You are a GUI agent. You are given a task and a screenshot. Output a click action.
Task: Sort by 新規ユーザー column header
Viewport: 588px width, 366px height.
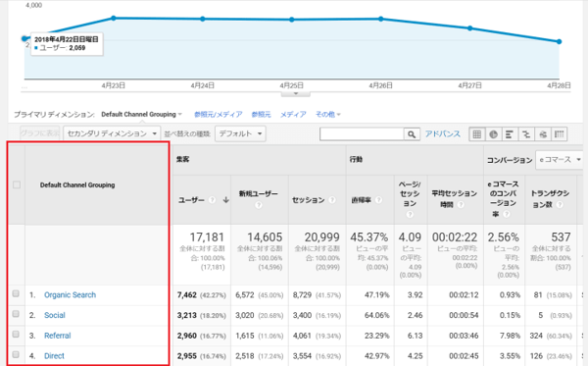pos(259,194)
